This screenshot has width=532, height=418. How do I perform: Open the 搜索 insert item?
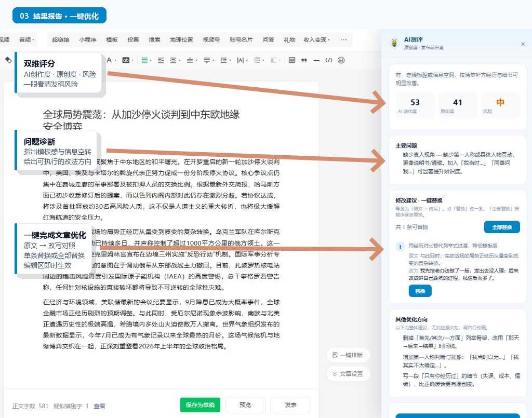[154, 39]
